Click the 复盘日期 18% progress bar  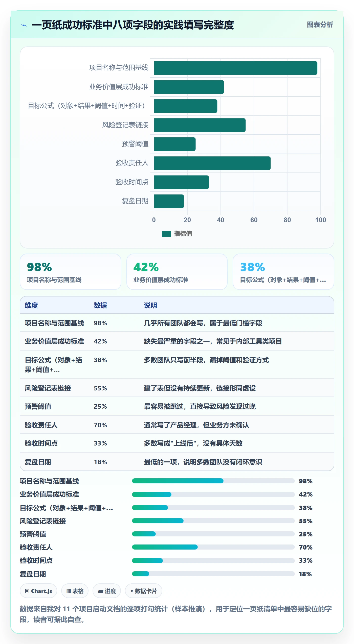(x=213, y=574)
